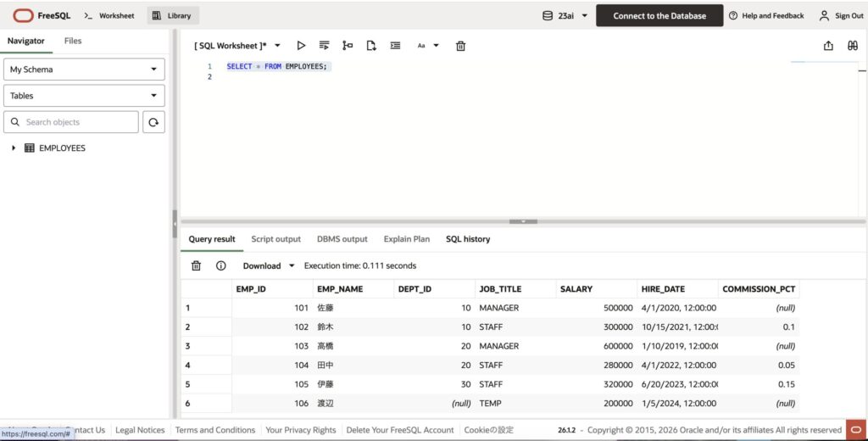Expand the EMPLOYEES table node

click(14, 148)
